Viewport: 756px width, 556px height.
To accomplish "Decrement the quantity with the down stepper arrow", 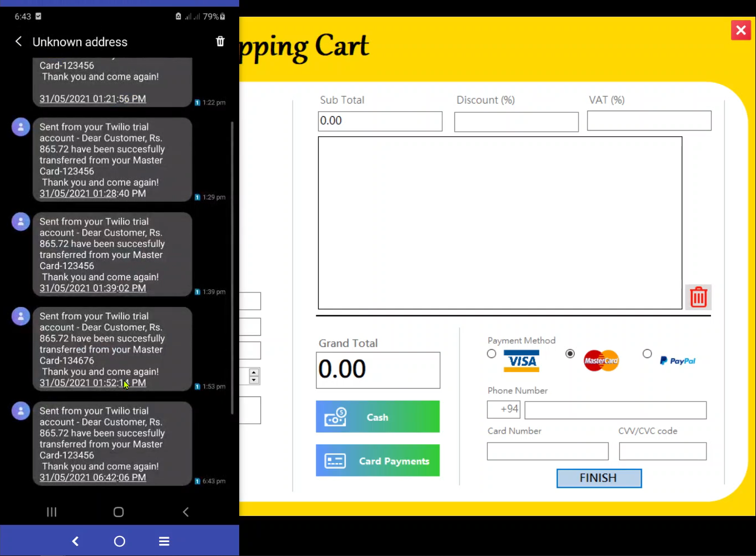I will pyautogui.click(x=254, y=380).
